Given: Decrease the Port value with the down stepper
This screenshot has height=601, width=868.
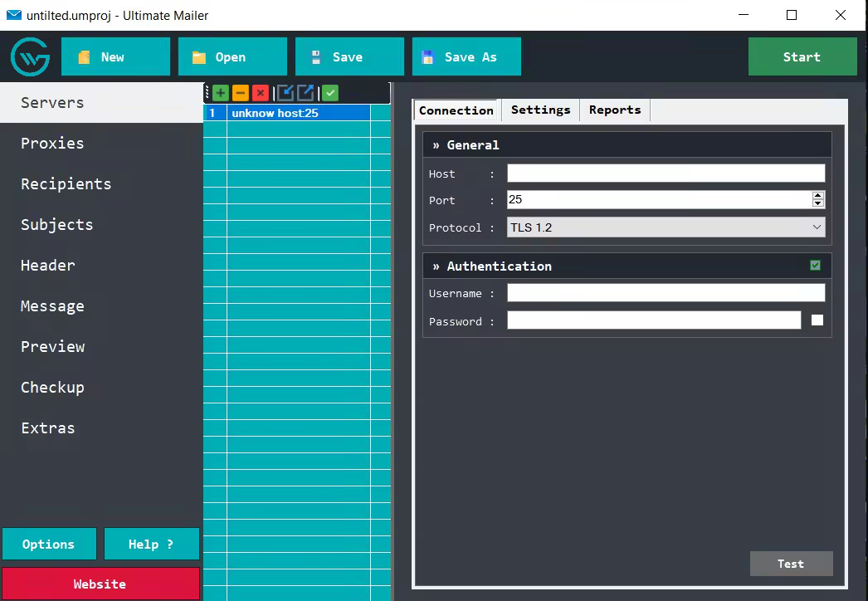Looking at the screenshot, I should click(817, 203).
